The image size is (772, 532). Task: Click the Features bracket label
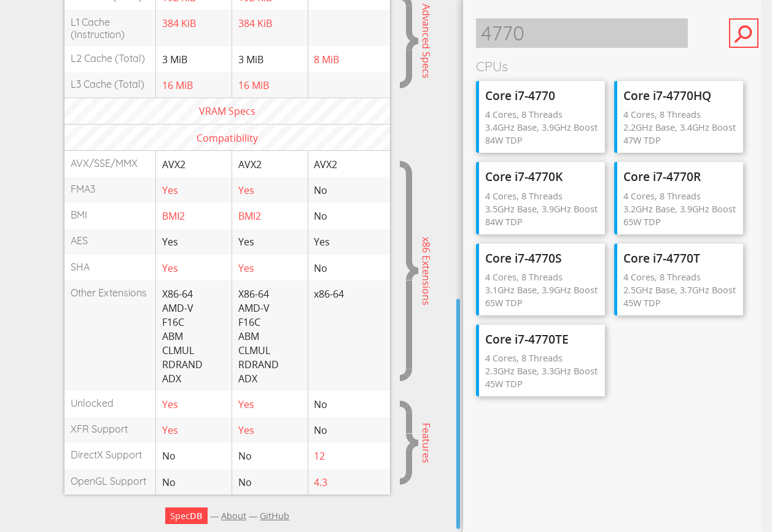[x=426, y=442]
